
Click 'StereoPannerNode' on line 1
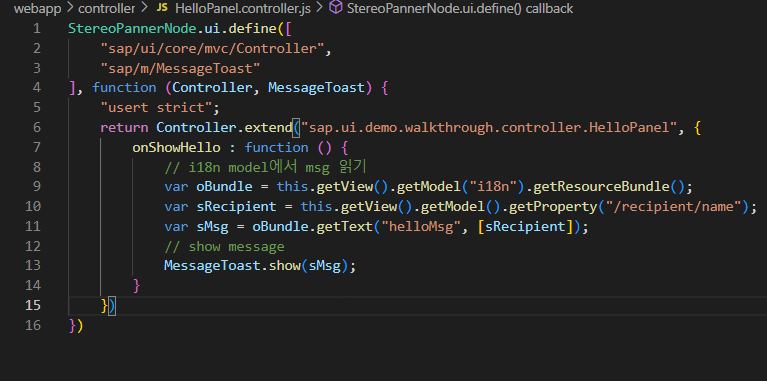point(132,29)
